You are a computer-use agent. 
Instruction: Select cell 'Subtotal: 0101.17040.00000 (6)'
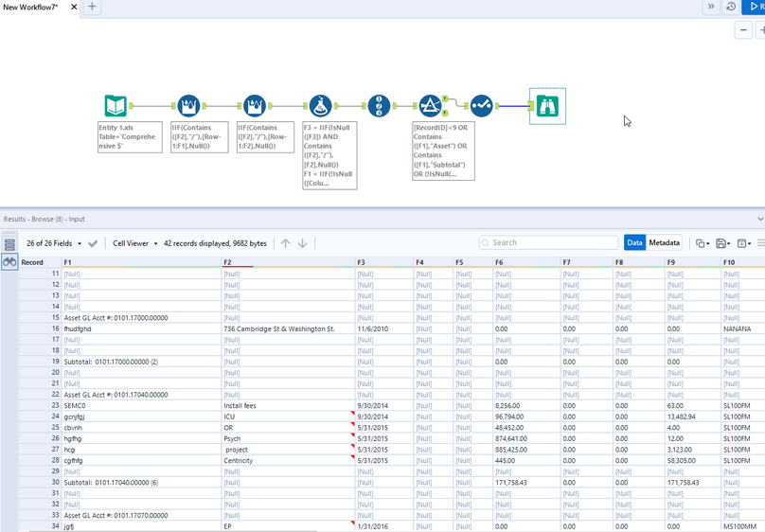point(141,483)
